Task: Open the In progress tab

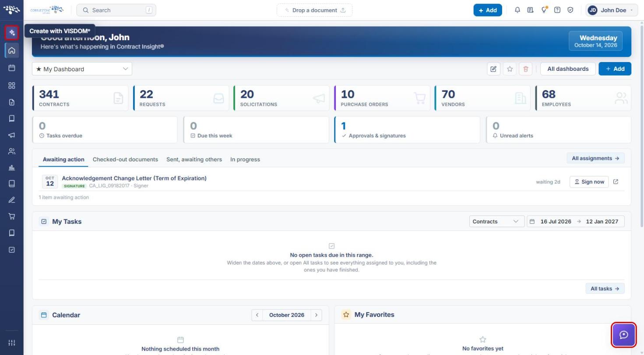Action: pyautogui.click(x=245, y=160)
